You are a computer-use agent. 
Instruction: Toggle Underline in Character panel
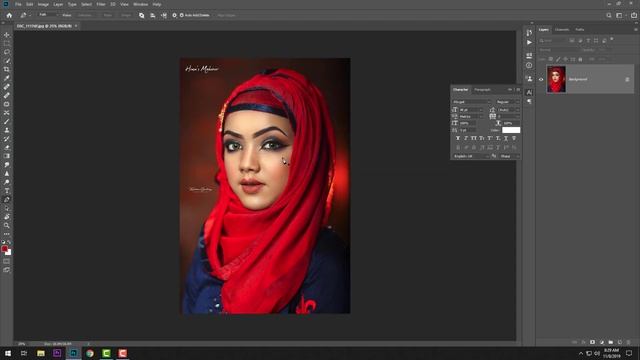(x=506, y=138)
